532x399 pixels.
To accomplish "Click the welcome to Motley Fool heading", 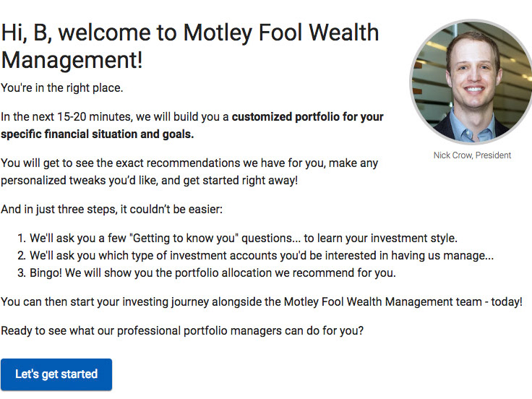I will [190, 46].
